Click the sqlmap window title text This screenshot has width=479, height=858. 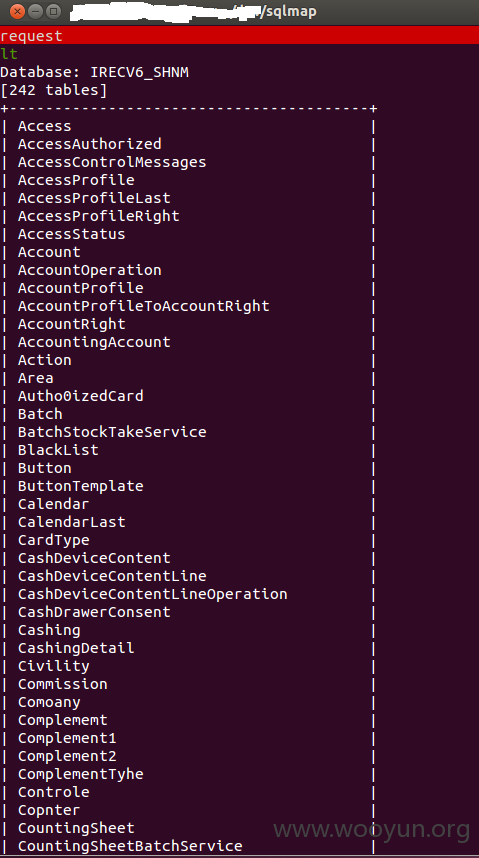coord(290,11)
